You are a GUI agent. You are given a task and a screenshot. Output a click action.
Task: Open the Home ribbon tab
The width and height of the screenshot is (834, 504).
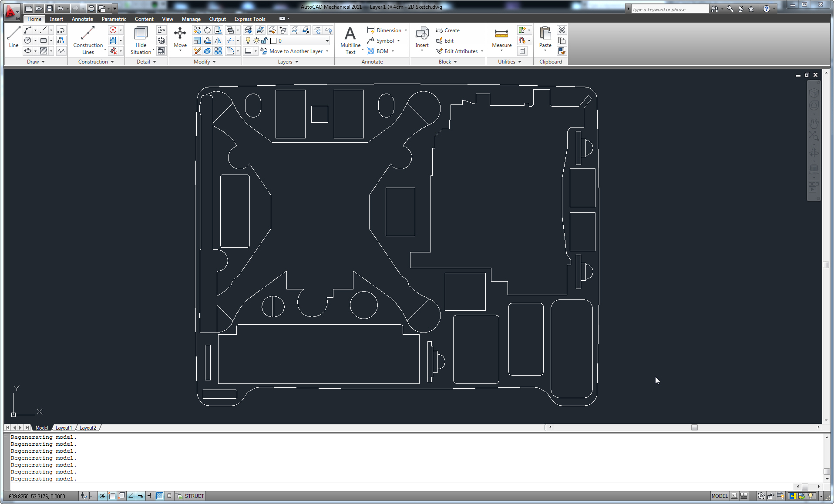(34, 19)
